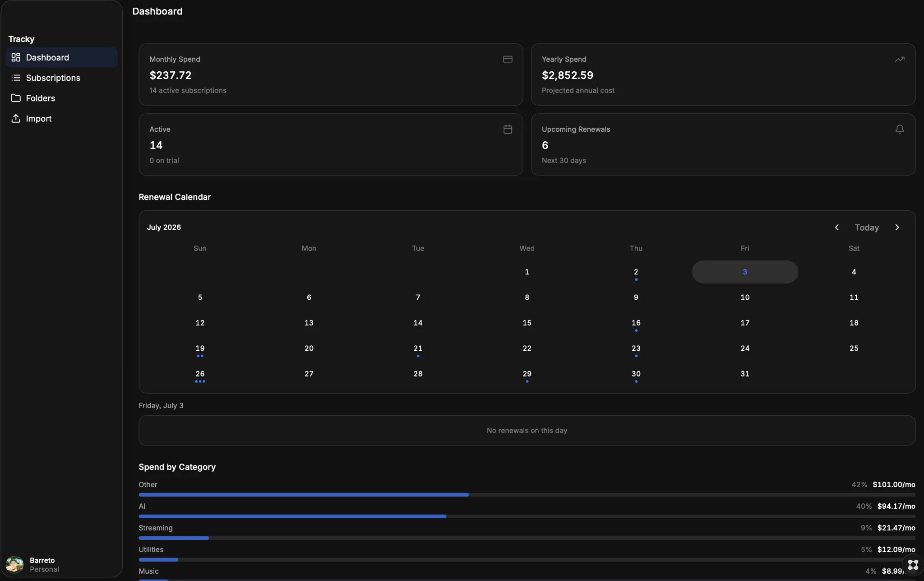Click the '$12.09/mo' Utilities amount
Screen dimensions: 924x581
896,549
